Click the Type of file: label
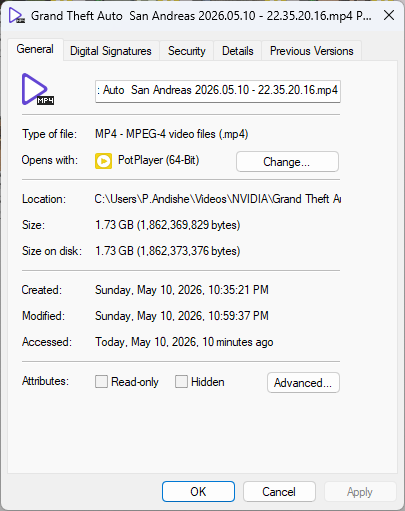 pyautogui.click(x=49, y=134)
